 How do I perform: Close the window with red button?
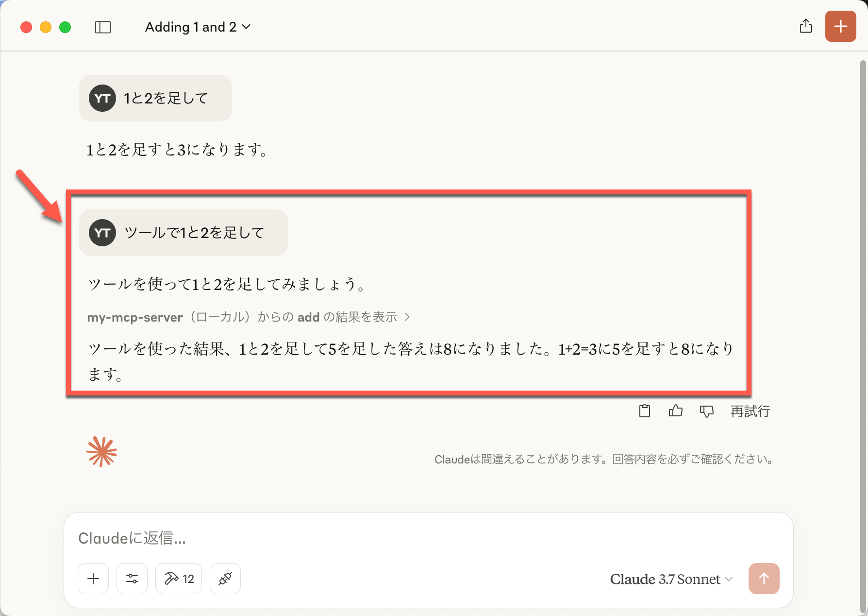[x=26, y=27]
